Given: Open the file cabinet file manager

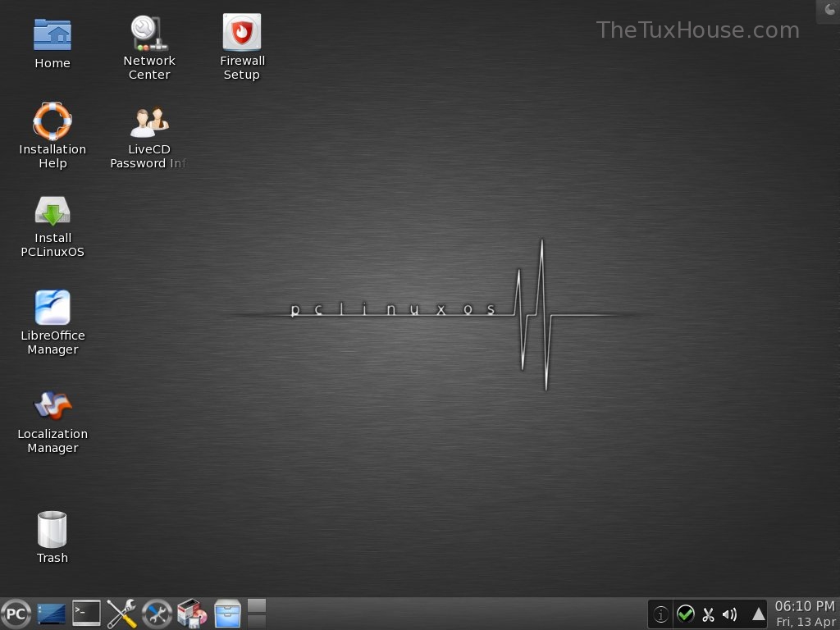Looking at the screenshot, I should click(x=227, y=614).
